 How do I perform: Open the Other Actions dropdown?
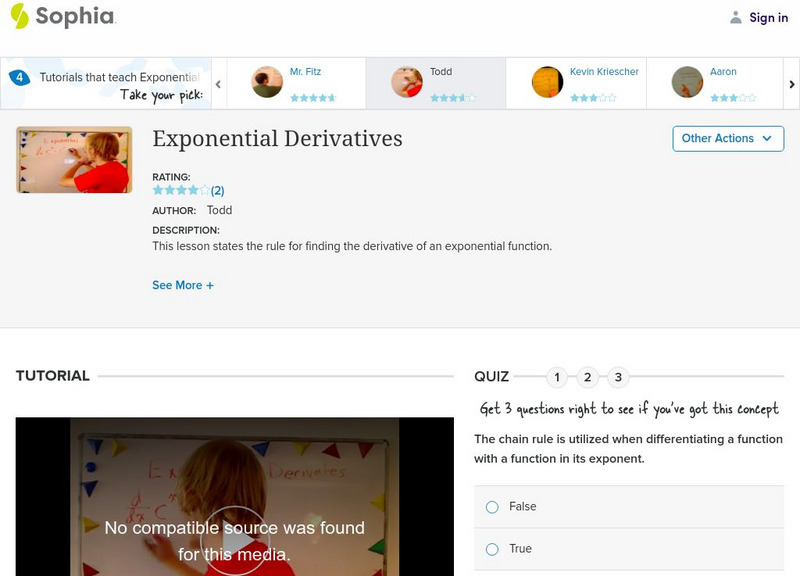point(728,138)
